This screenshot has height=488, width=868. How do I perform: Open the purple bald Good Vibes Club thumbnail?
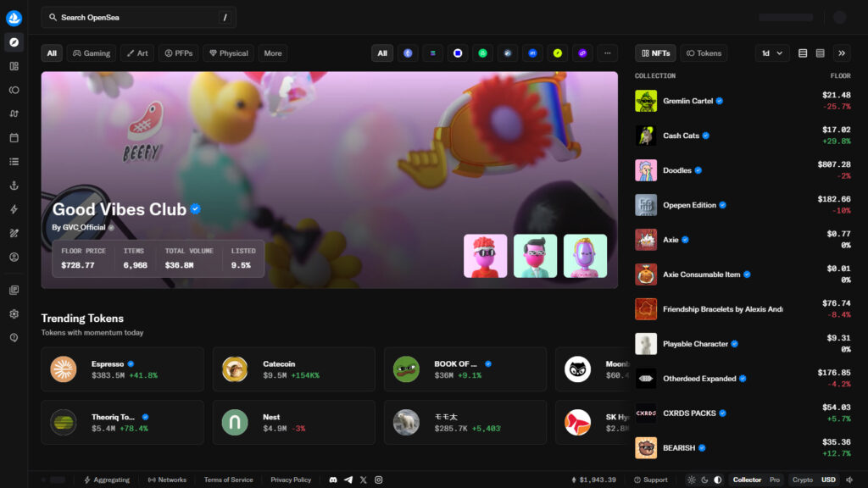pos(585,256)
